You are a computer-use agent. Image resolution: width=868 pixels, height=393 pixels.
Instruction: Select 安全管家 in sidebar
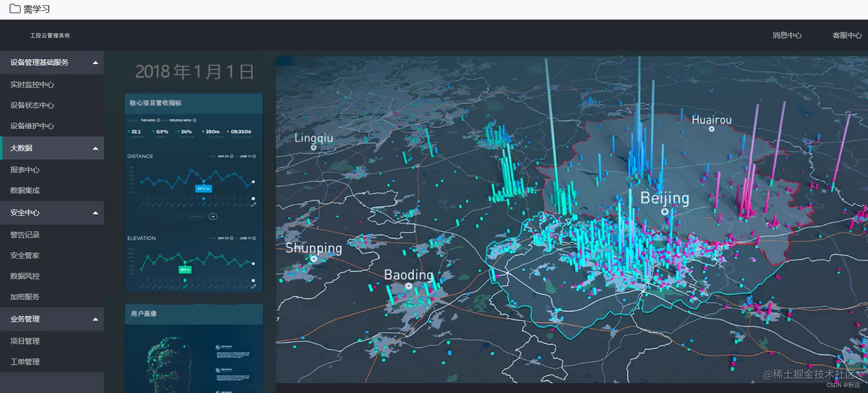coord(25,256)
